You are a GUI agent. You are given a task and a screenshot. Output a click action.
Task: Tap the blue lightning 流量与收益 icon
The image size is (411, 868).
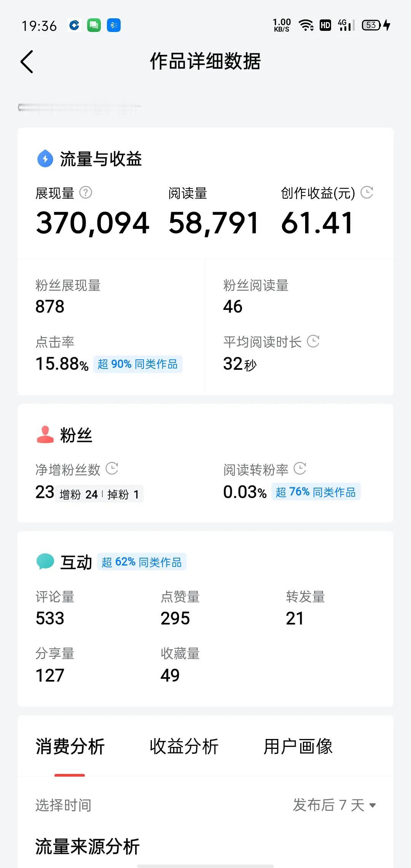45,159
